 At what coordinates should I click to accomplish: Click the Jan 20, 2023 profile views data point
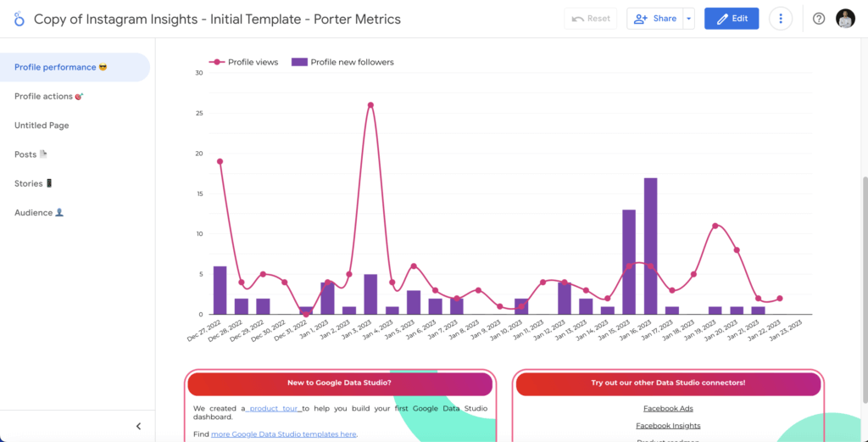(737, 249)
